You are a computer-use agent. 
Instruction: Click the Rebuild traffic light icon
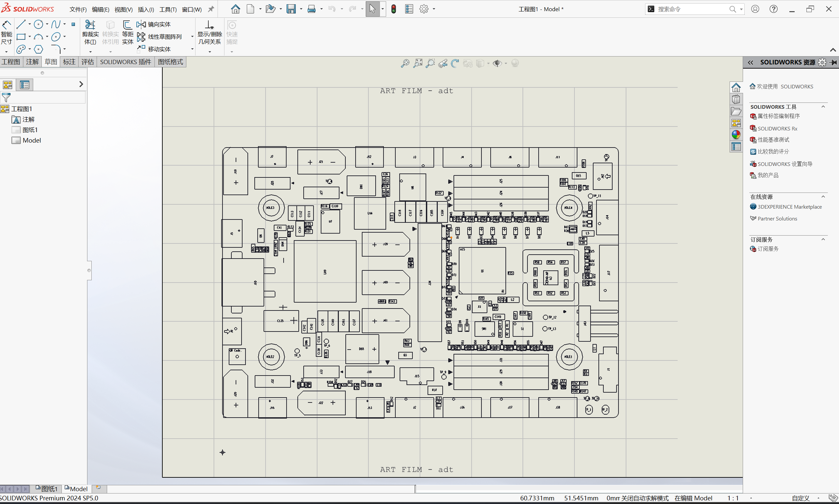click(393, 9)
